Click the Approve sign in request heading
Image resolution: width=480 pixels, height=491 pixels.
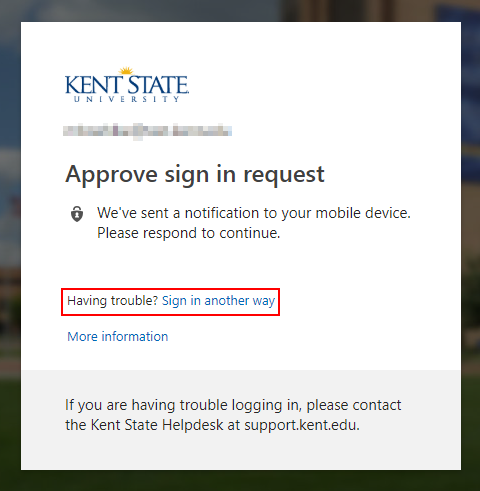[195, 174]
